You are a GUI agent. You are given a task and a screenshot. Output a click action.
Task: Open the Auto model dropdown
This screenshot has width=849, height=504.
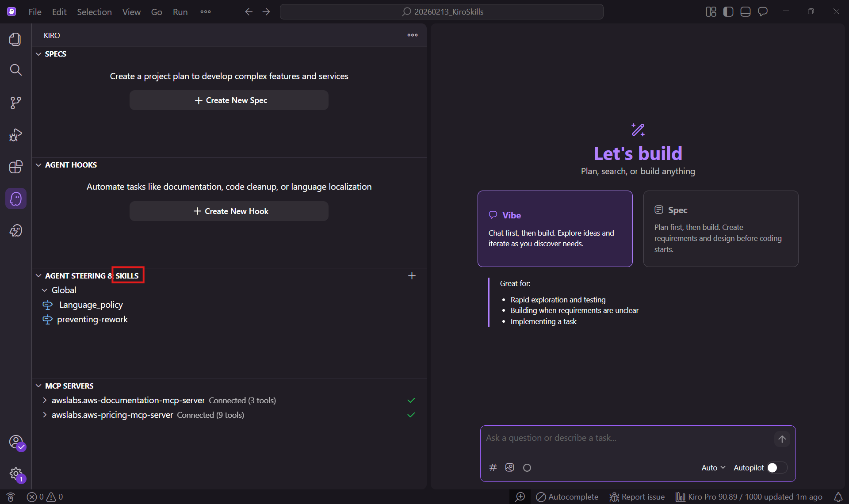712,467
